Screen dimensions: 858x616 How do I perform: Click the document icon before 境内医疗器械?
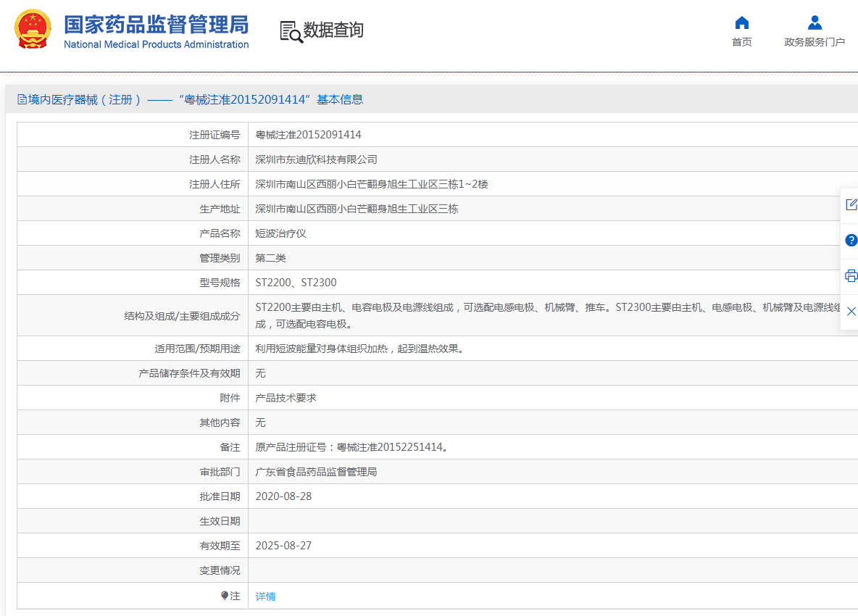pos(22,99)
